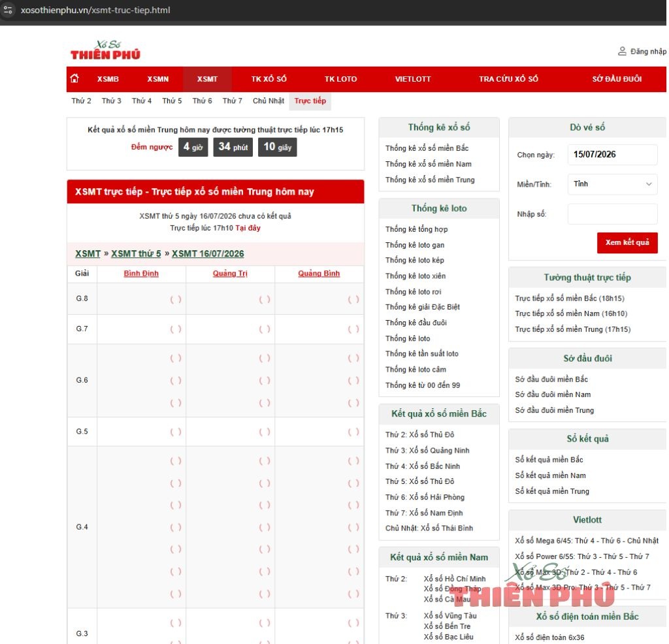669x644 pixels.
Task: Click the home icon in red navbar
Action: click(x=74, y=78)
